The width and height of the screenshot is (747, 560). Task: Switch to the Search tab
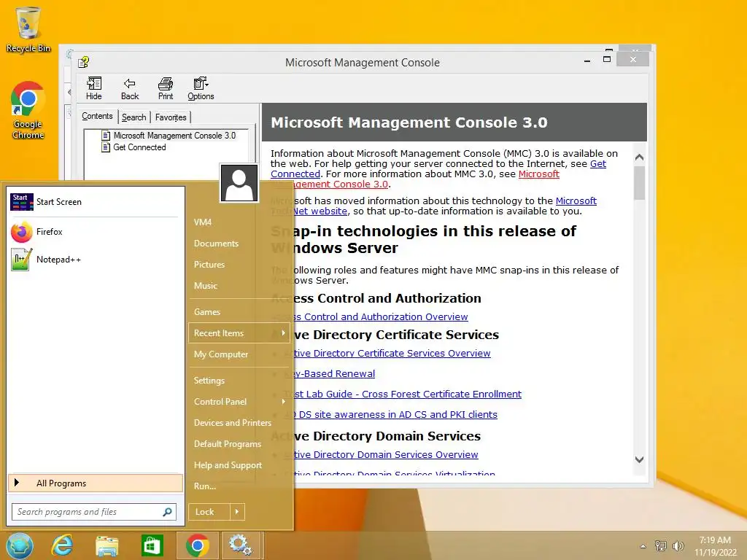pyautogui.click(x=134, y=117)
